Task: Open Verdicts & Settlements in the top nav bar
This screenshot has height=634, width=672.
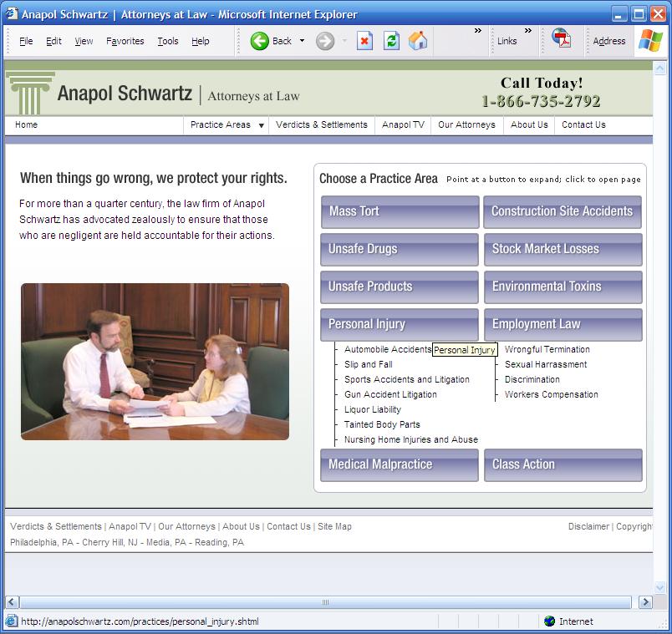Action: [322, 124]
